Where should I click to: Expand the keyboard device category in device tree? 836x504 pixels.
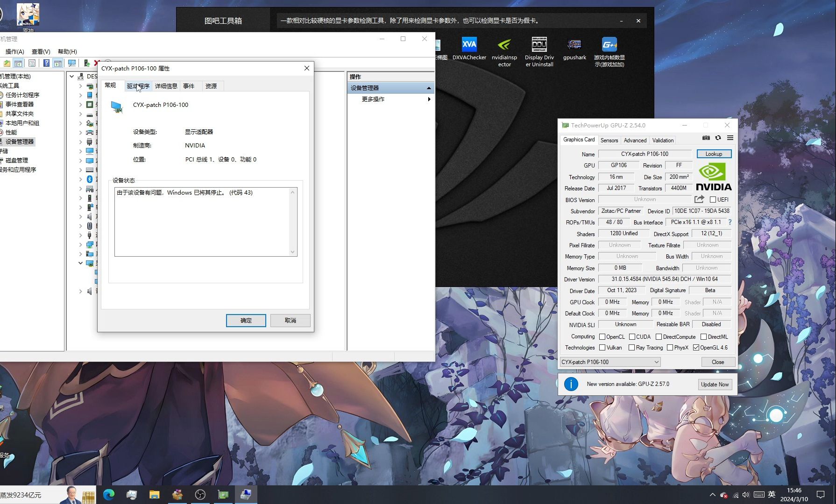click(80, 170)
